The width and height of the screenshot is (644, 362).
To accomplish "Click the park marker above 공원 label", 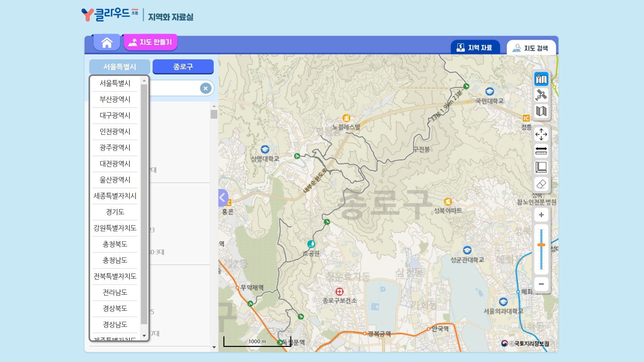I will [x=311, y=244].
